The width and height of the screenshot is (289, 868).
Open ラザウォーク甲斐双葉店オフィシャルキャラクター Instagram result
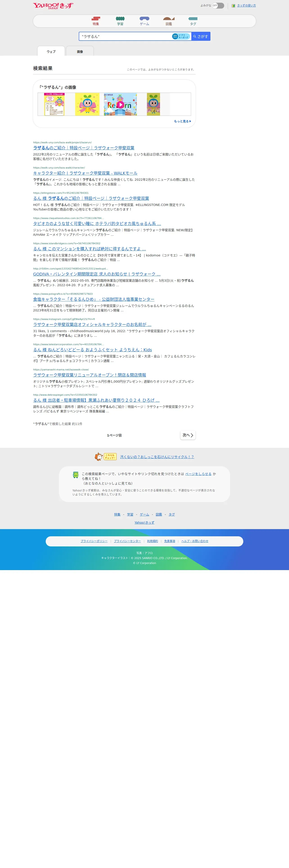[92, 324]
